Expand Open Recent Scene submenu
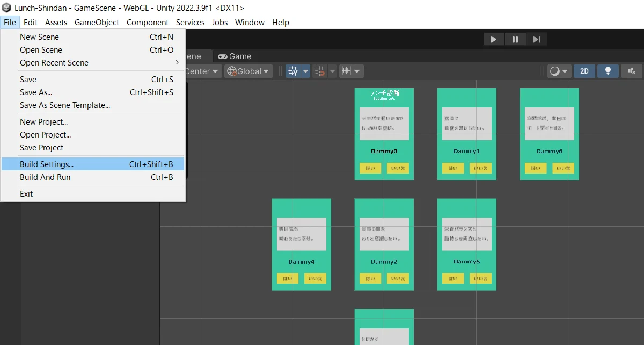644x345 pixels. click(93, 63)
